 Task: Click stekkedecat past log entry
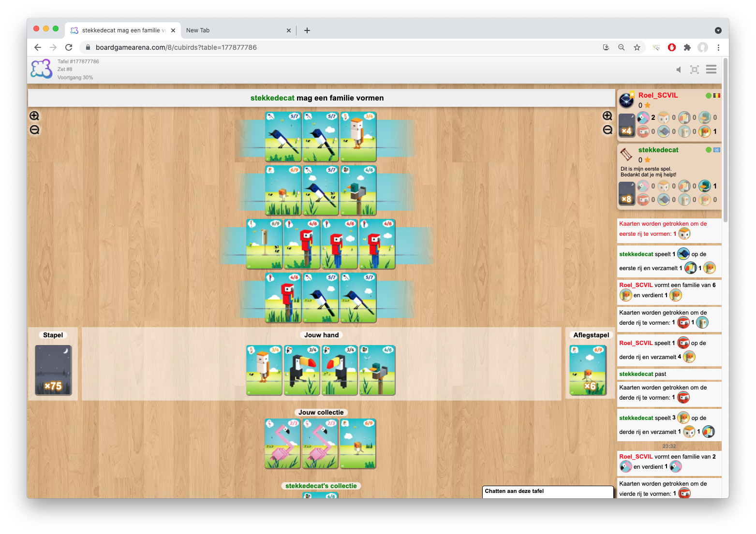point(669,374)
